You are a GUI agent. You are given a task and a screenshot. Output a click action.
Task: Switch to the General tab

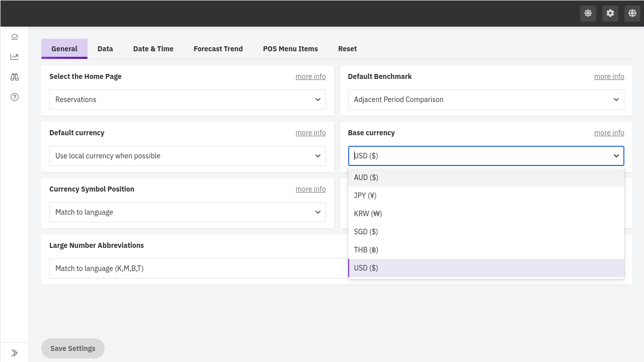tap(64, 49)
